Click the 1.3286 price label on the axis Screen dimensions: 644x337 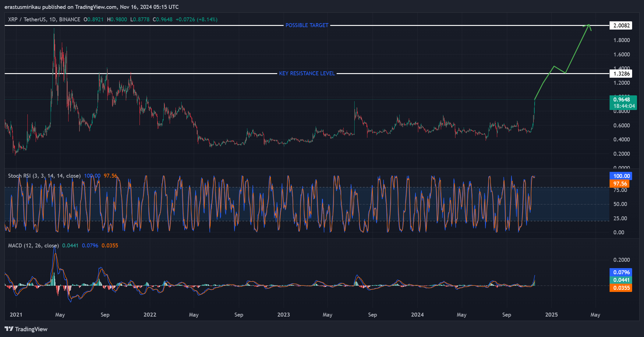coord(621,73)
